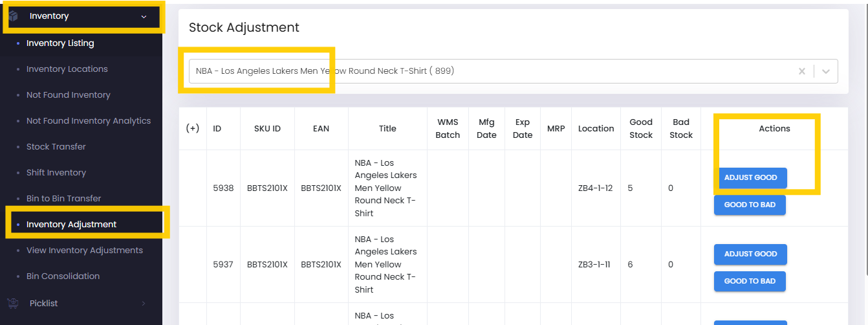Click product title in row 5938
The width and height of the screenshot is (868, 325).
[386, 188]
